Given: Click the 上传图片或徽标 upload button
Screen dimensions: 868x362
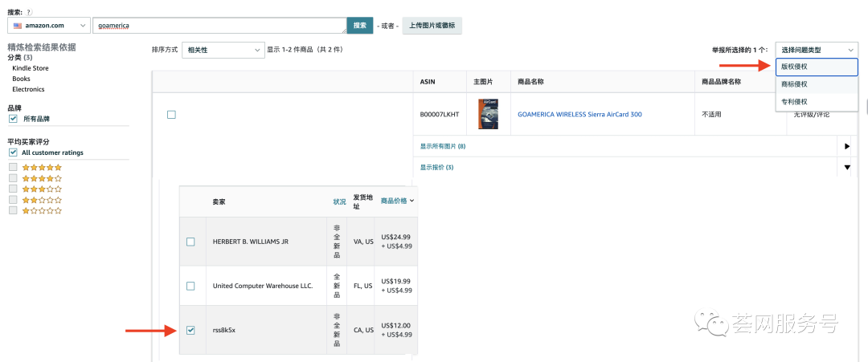Looking at the screenshot, I should coord(432,26).
